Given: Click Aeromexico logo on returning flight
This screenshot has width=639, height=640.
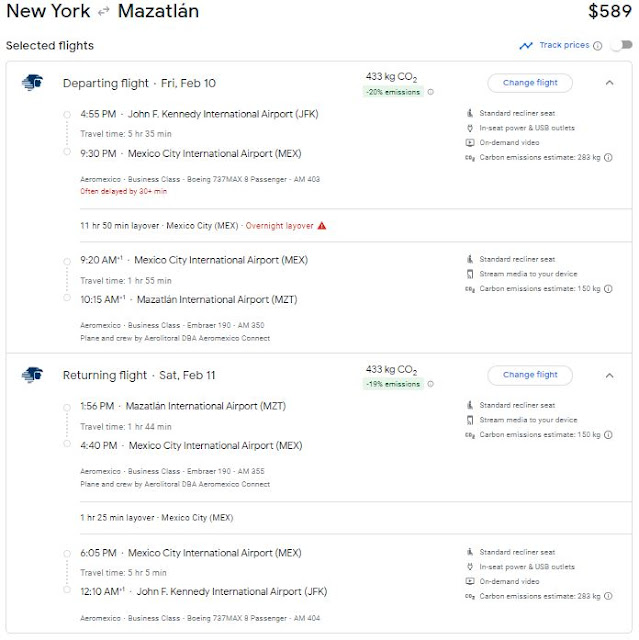Looking at the screenshot, I should 32,375.
